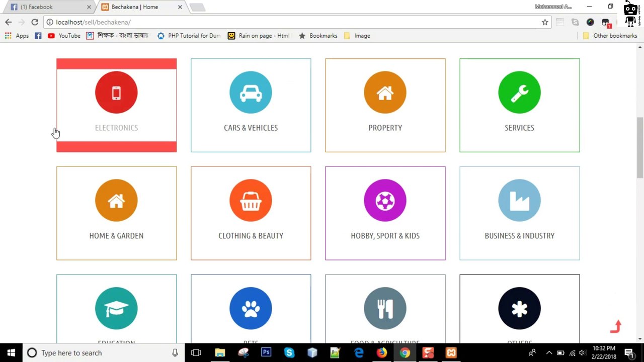Expand the Other bookmarks folder
Screen dimensions: 644x362
pos(610,36)
